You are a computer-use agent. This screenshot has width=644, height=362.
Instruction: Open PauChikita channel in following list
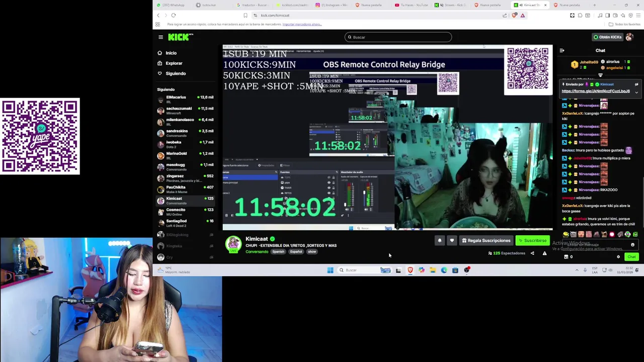point(185,189)
